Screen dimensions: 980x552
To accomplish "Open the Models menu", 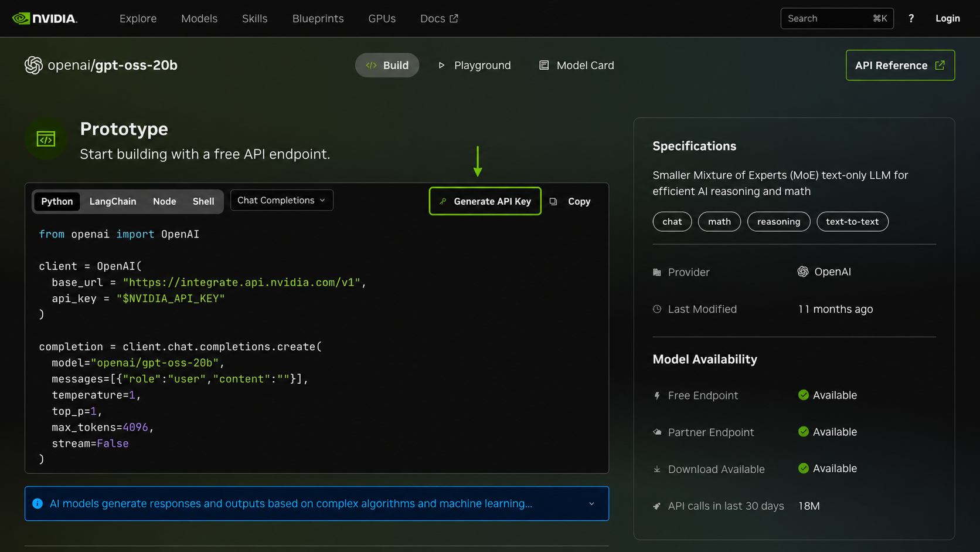I will tap(199, 19).
